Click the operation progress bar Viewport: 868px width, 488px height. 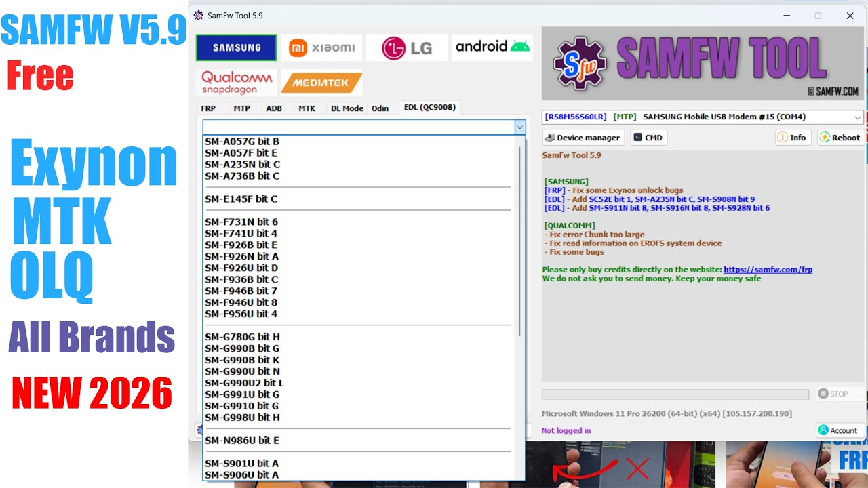675,394
